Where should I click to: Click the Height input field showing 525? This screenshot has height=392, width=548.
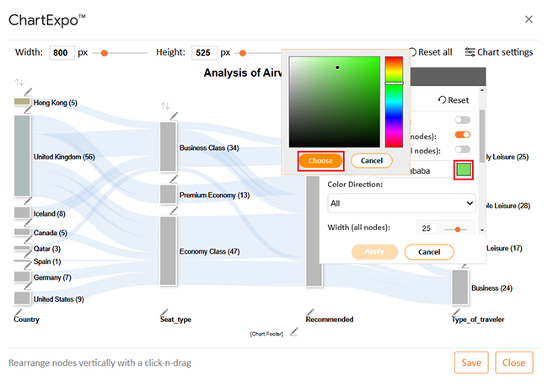[205, 53]
